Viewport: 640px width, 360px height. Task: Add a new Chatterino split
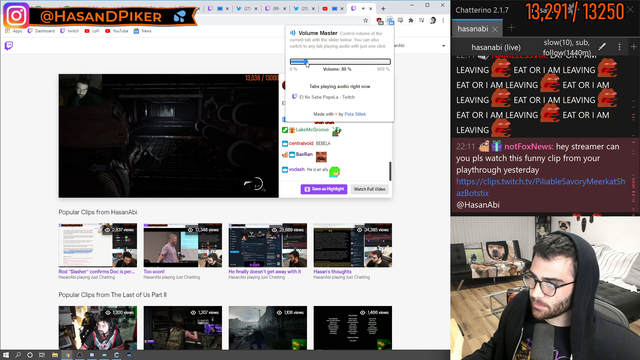[x=633, y=47]
